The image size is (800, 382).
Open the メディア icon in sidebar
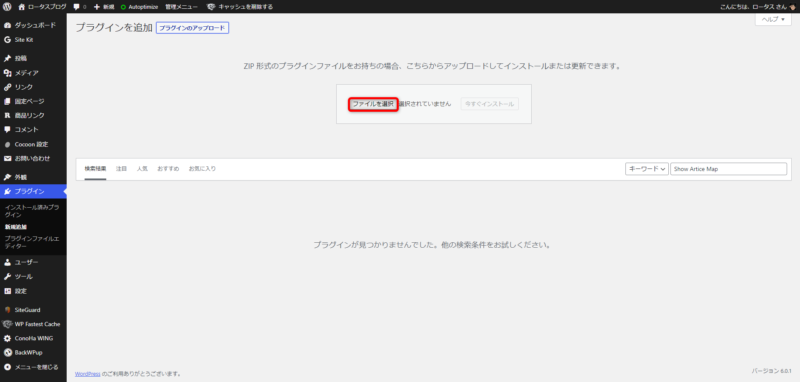coord(7,73)
